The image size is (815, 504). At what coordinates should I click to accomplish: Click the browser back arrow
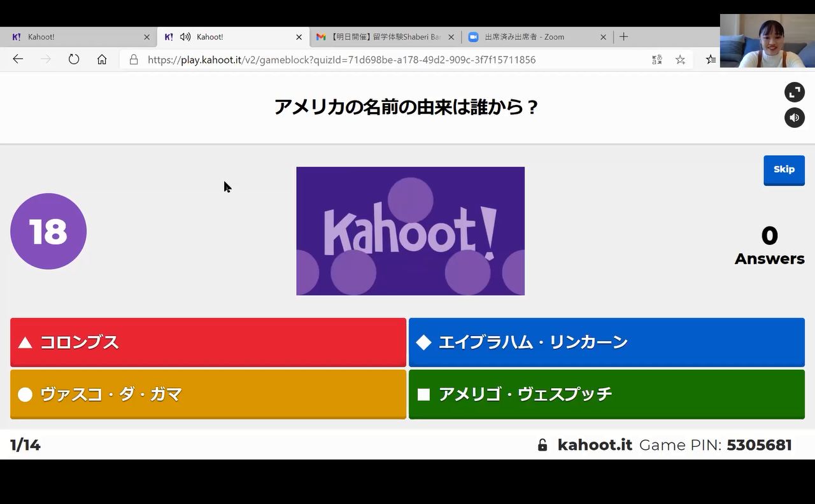[18, 59]
